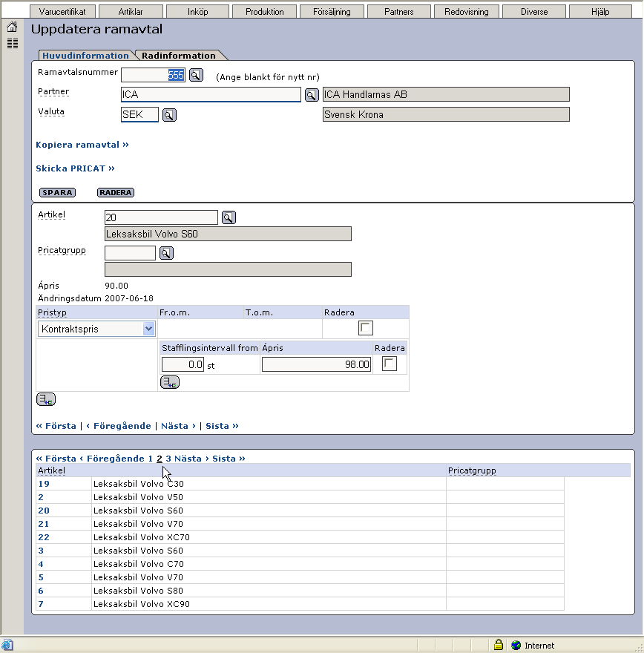Open Partner lookup magnifier icon
Screen dimensions: 644x653
tap(312, 94)
